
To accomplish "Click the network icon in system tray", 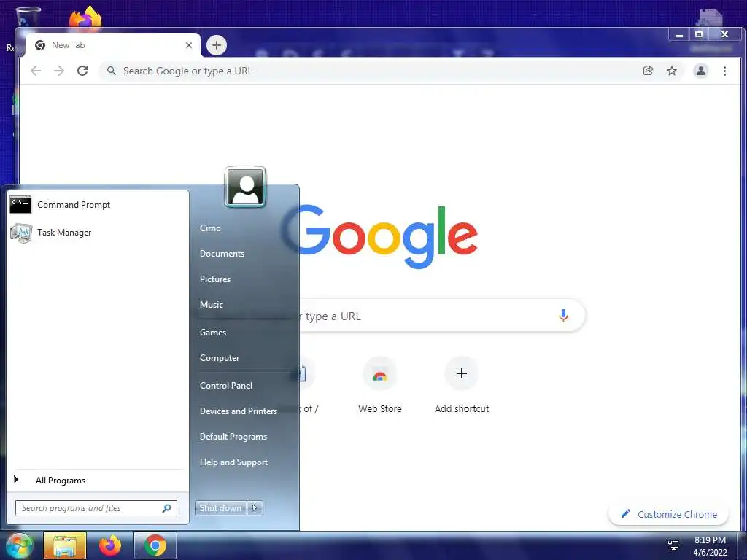I will 673,545.
